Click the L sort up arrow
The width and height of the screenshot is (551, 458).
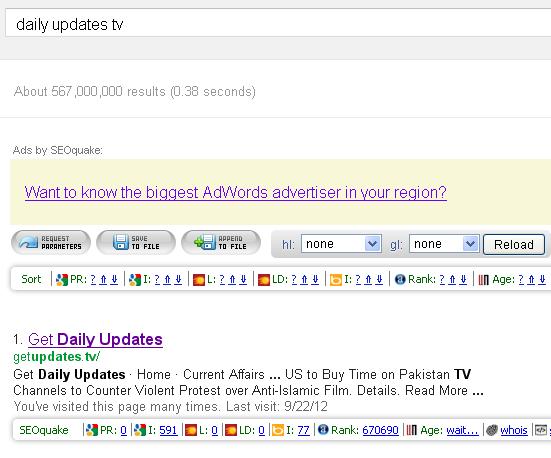pos(232,279)
